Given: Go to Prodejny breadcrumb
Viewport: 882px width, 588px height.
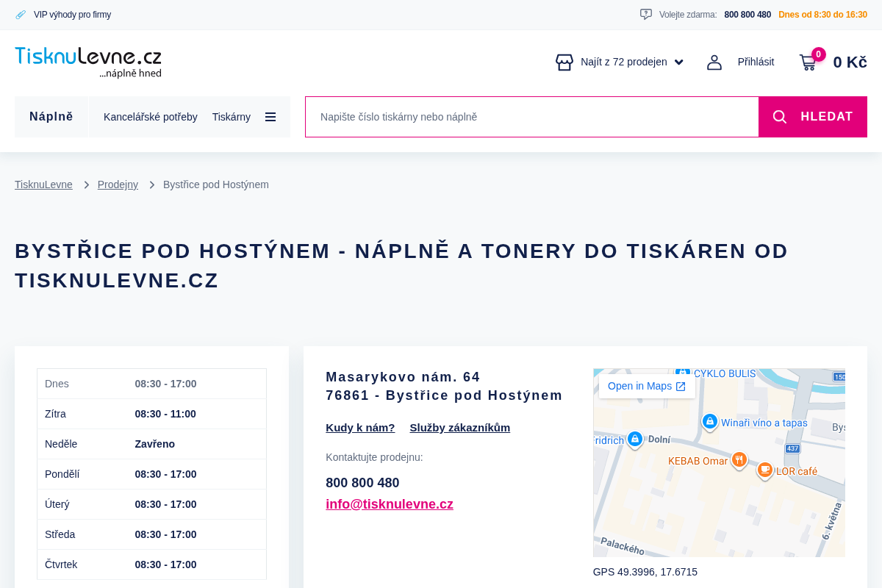Looking at the screenshot, I should (118, 184).
